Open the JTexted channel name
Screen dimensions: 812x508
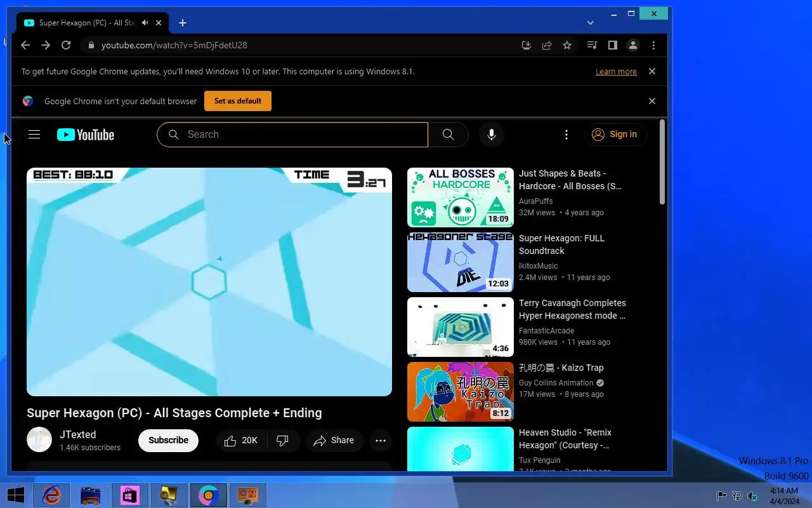click(x=78, y=434)
